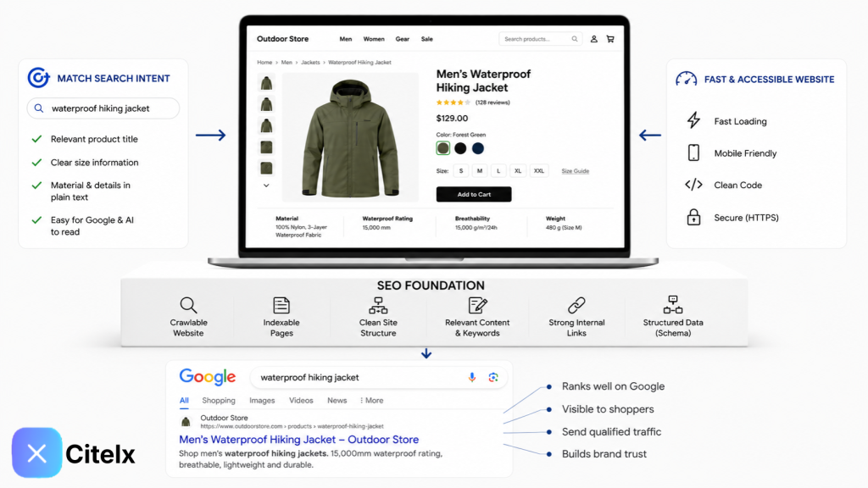
Task: Select the black color swatch
Action: pos(460,148)
